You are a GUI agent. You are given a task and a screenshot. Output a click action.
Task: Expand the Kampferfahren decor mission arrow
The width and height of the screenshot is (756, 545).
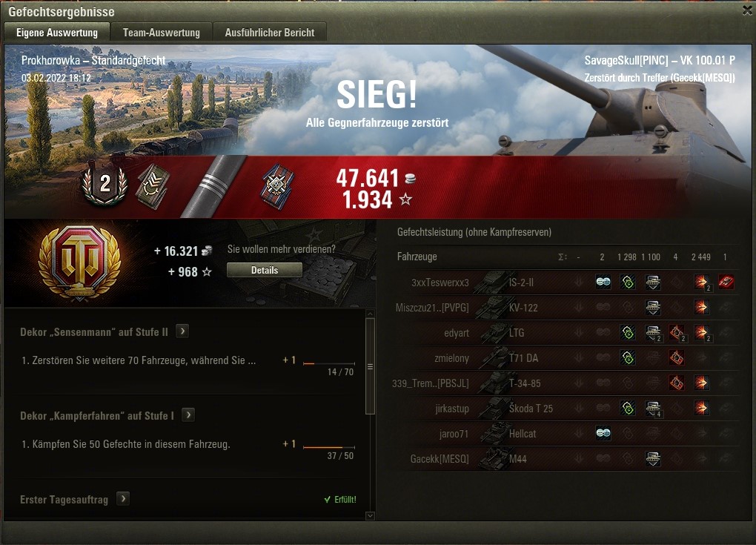pos(188,414)
